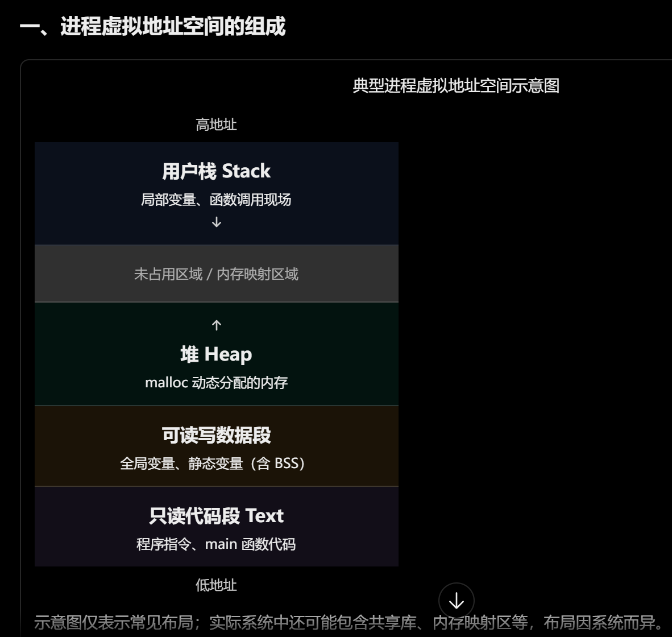This screenshot has height=637, width=672.
Task: Click the text 程序指令、main 函数代码
Action: tap(216, 544)
